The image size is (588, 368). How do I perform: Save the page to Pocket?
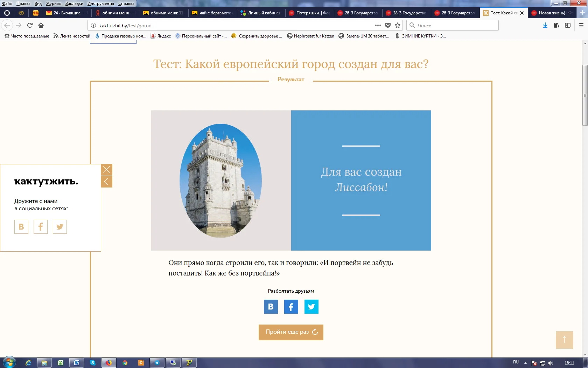coord(388,25)
